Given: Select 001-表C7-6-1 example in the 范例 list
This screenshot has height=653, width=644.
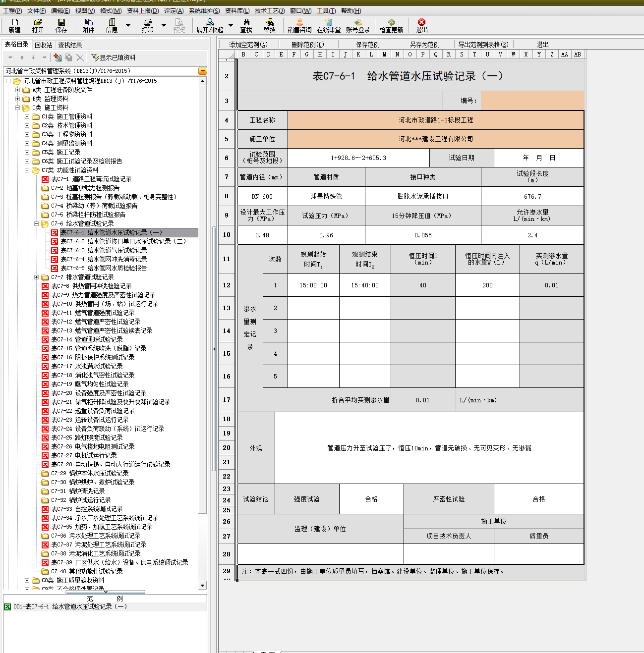Looking at the screenshot, I should click(70, 606).
